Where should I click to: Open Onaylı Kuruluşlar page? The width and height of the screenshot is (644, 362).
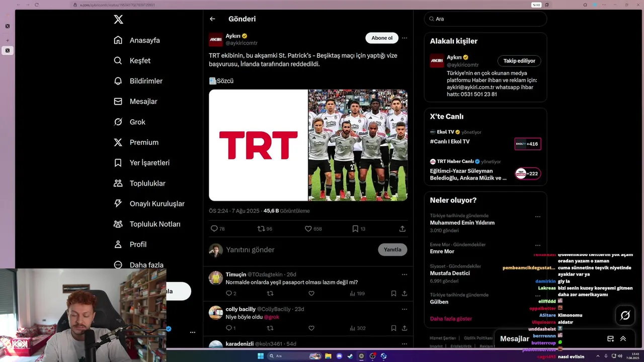(x=149, y=204)
